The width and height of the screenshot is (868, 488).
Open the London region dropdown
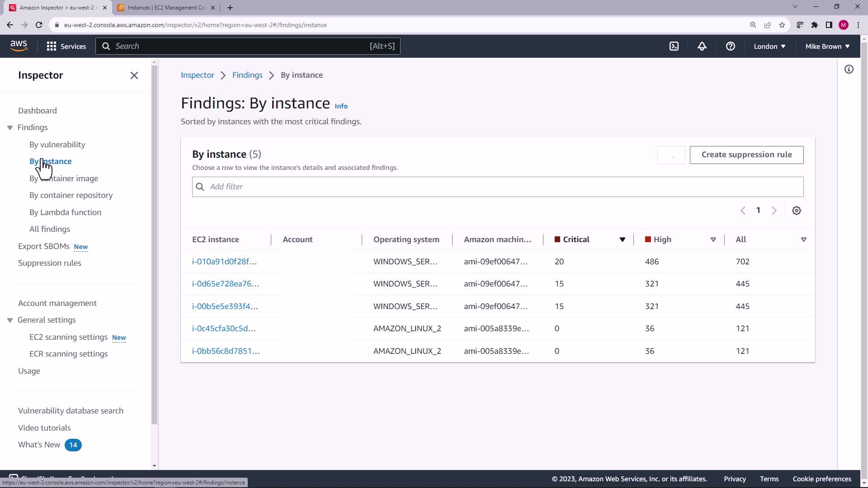point(769,46)
